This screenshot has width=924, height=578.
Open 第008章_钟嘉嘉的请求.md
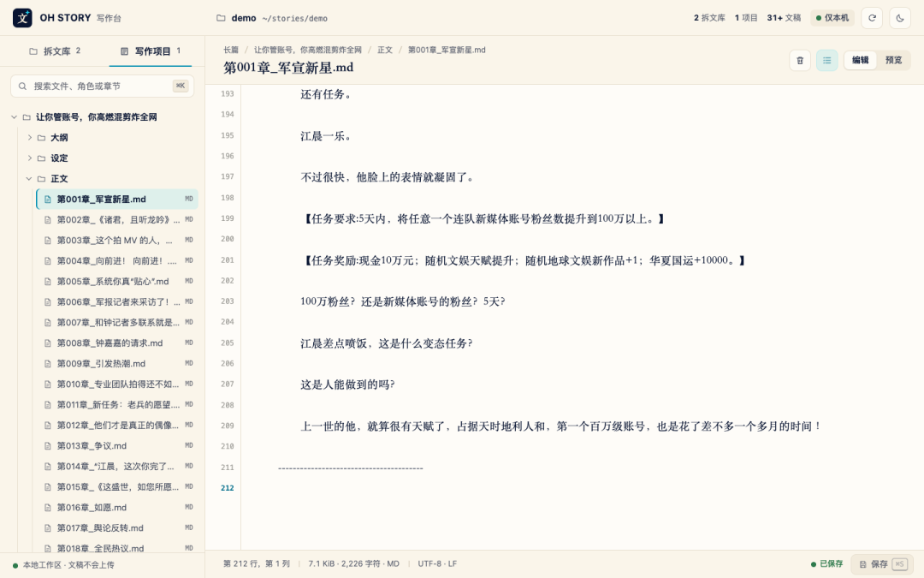(x=117, y=343)
